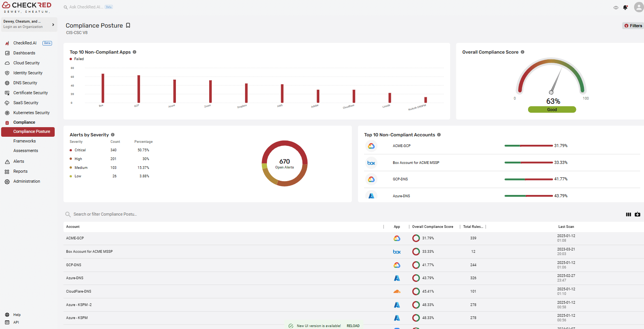Click Azure-DNS icon in accounts card
Screen dimensions: 644x329
pos(371,196)
